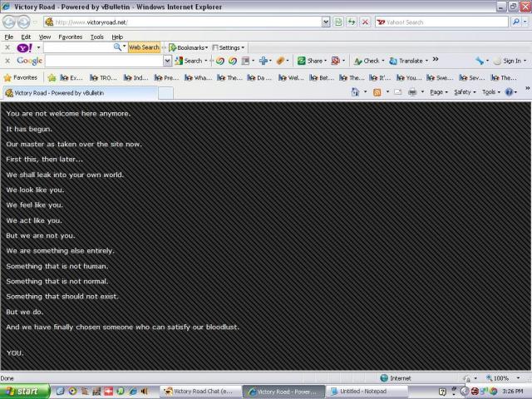Image resolution: width=532 pixels, height=399 pixels.
Task: Click the Google toolbar wrench settings icon
Action: point(480,61)
